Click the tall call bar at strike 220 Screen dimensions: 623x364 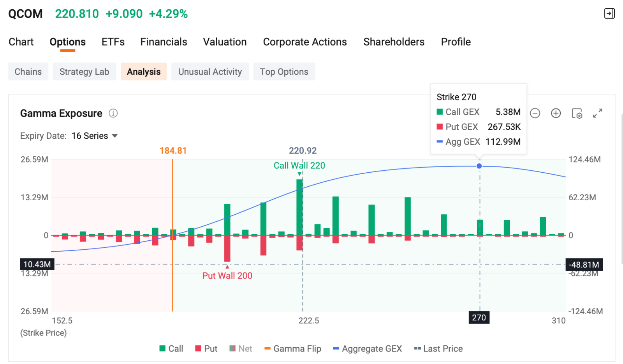[x=299, y=207]
